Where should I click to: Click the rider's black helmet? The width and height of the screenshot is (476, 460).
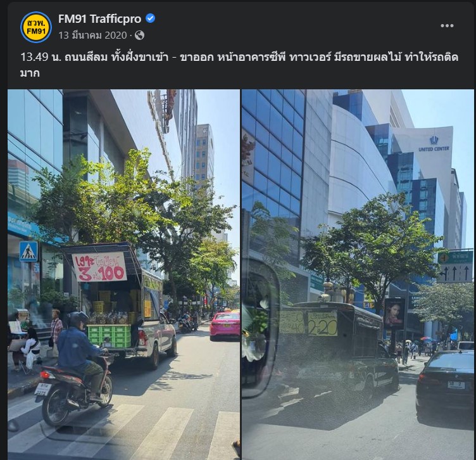click(x=77, y=319)
